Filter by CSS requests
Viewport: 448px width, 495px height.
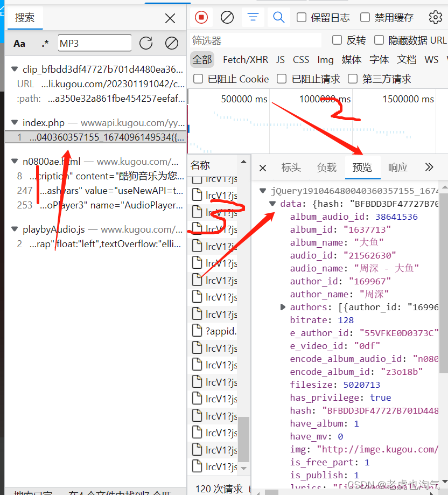click(x=301, y=60)
